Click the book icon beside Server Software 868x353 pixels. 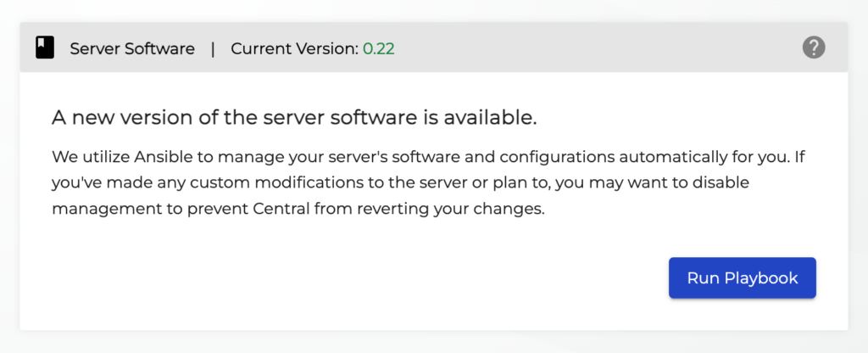click(x=45, y=48)
